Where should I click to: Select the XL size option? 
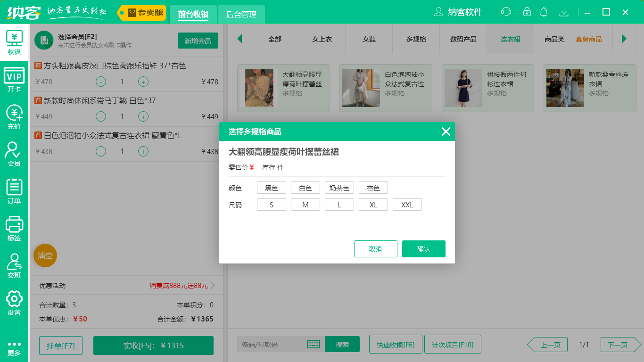pos(373,204)
